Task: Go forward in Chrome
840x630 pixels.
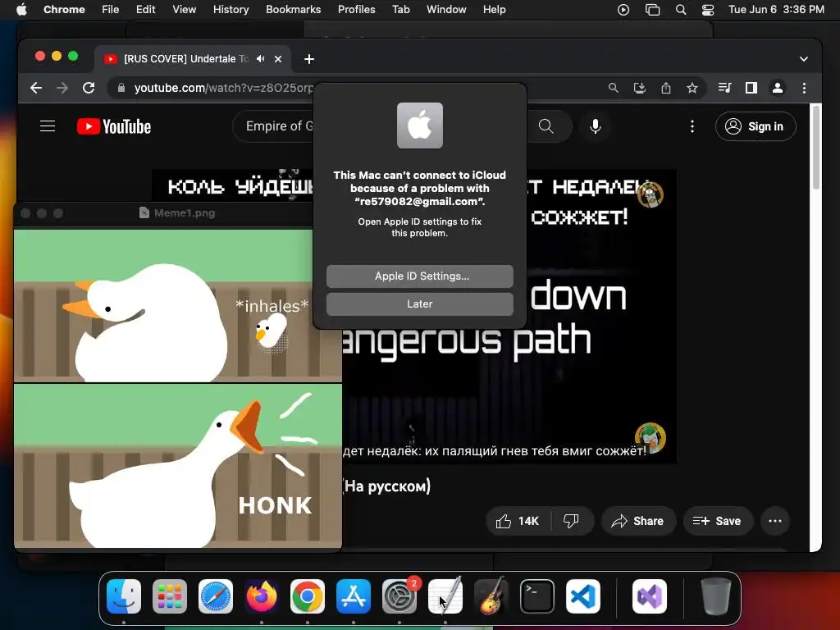Action: click(x=62, y=88)
